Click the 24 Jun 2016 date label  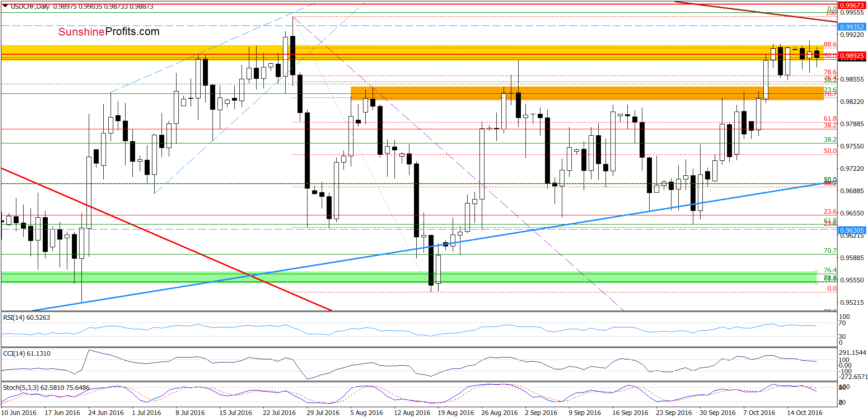tap(106, 413)
